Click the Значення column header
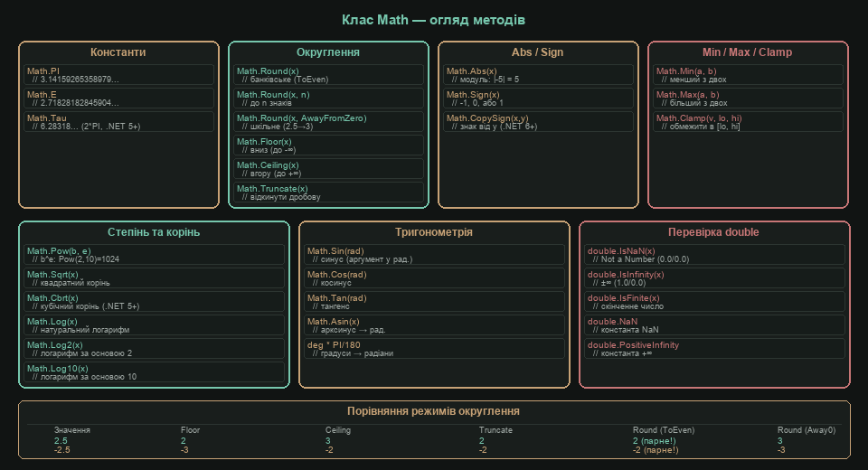Viewport: 868px width, 470px height. pyautogui.click(x=72, y=430)
